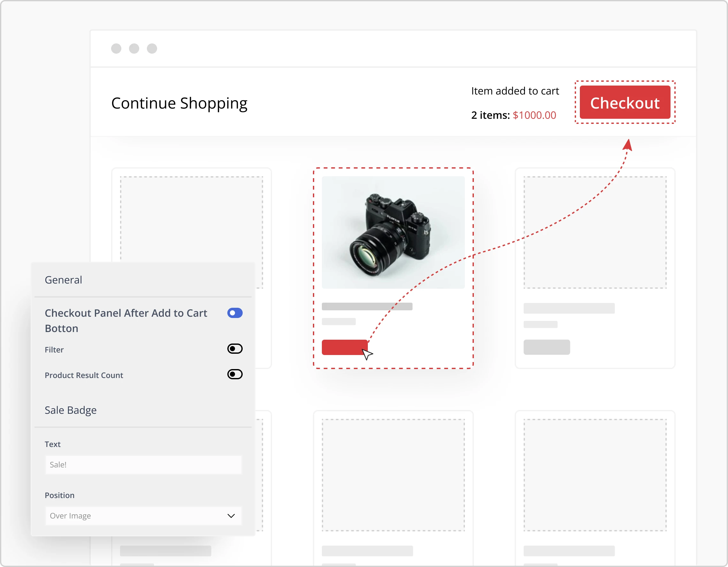
Task: Click the red add to cart button under camera
Action: (x=345, y=347)
